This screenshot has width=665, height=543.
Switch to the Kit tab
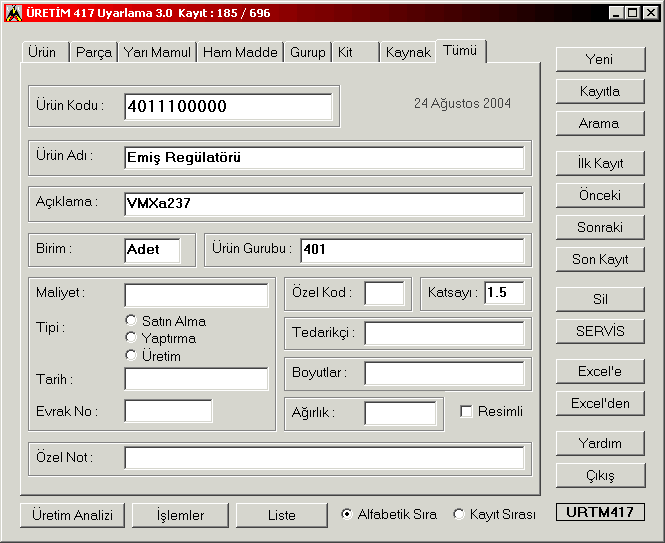(355, 52)
